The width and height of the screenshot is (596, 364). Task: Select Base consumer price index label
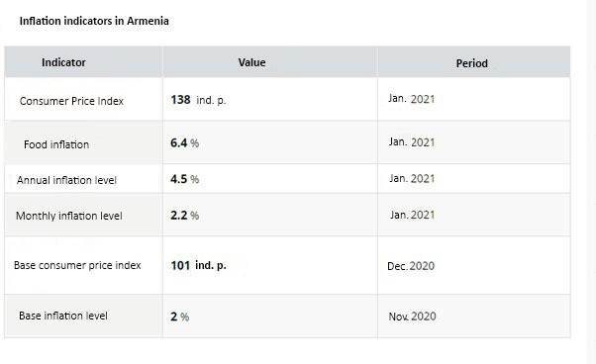(x=77, y=265)
